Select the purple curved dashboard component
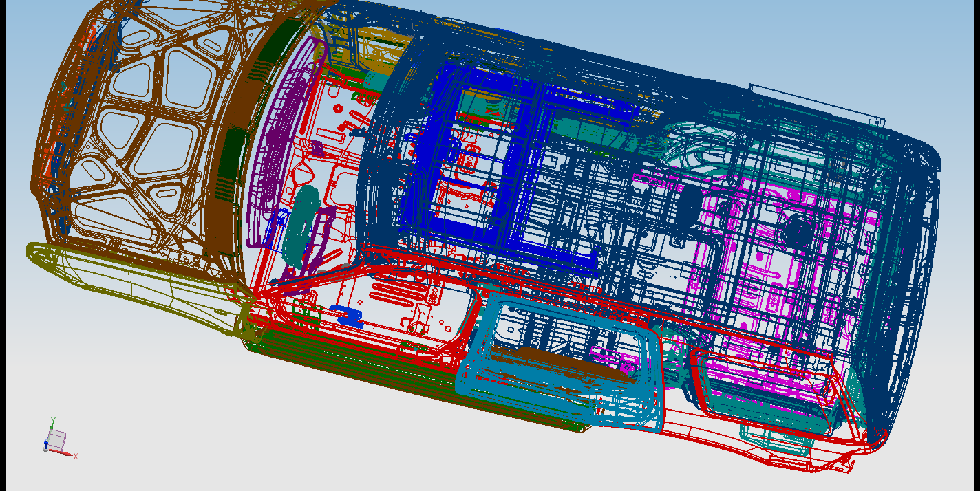980x491 pixels. (x=265, y=172)
